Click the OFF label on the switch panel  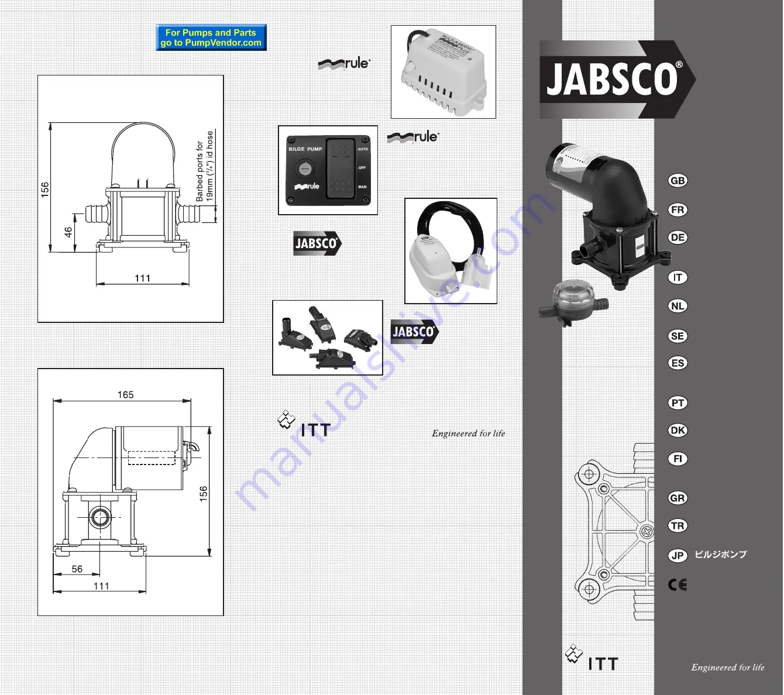tap(362, 168)
